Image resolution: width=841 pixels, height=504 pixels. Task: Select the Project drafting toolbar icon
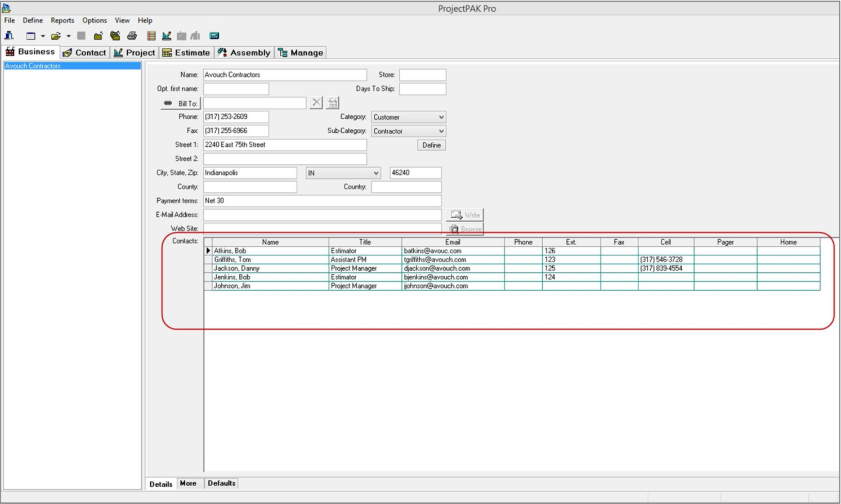167,35
